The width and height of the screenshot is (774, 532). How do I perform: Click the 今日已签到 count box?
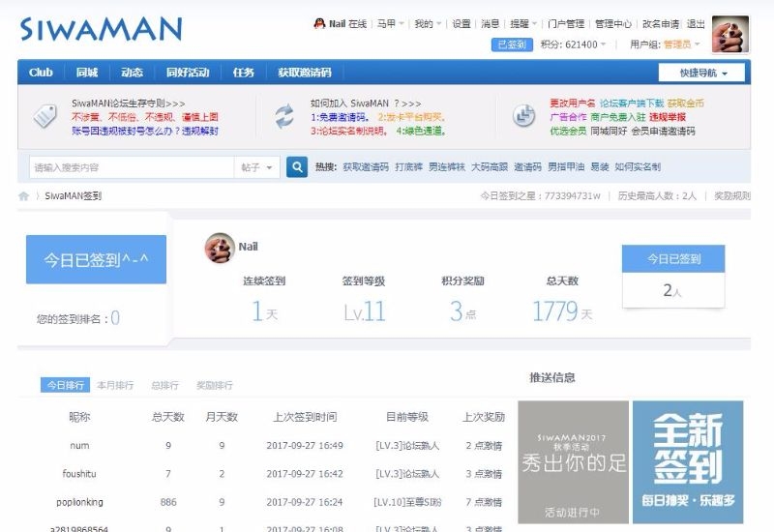tap(673, 277)
